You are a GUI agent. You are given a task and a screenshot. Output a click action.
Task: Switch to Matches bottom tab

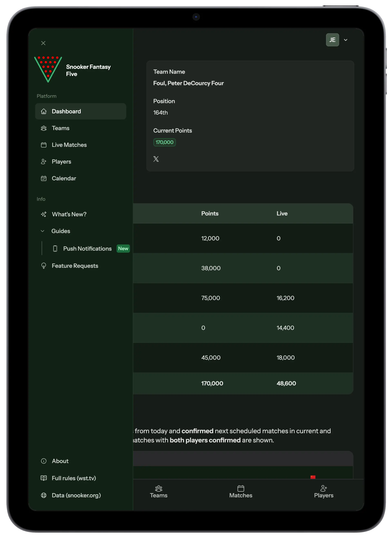tap(241, 492)
